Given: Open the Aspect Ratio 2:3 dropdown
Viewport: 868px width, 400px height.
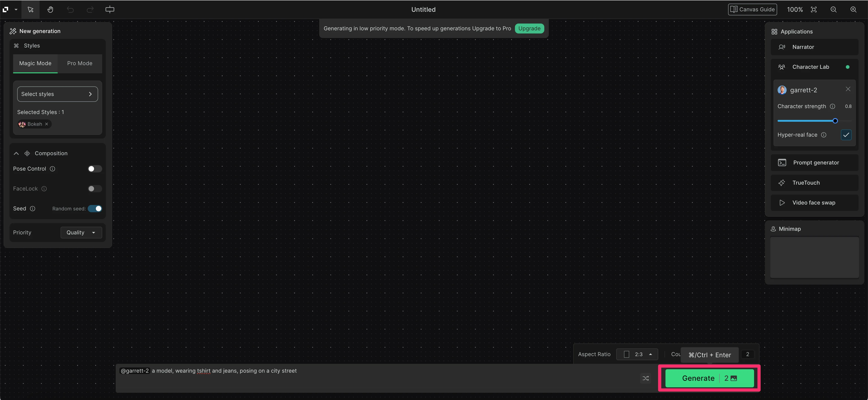Looking at the screenshot, I should tap(637, 354).
